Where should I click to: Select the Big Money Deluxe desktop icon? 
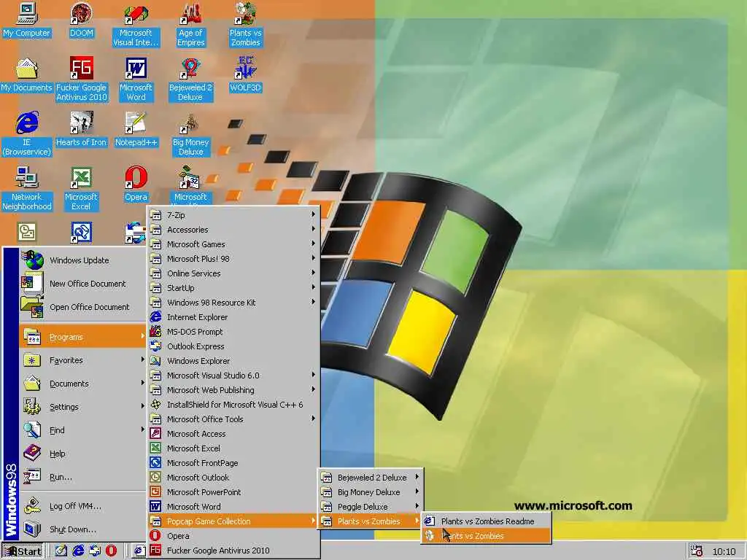[x=190, y=134]
